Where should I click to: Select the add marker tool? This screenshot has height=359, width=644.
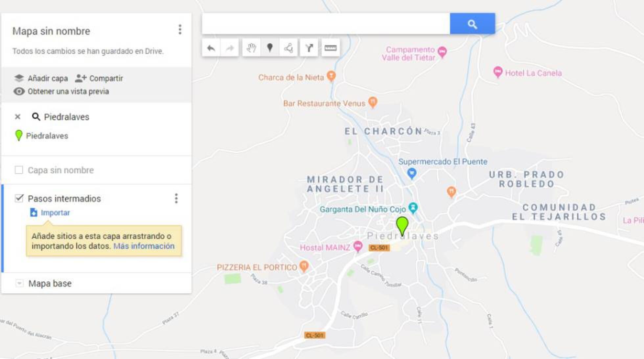coord(270,48)
